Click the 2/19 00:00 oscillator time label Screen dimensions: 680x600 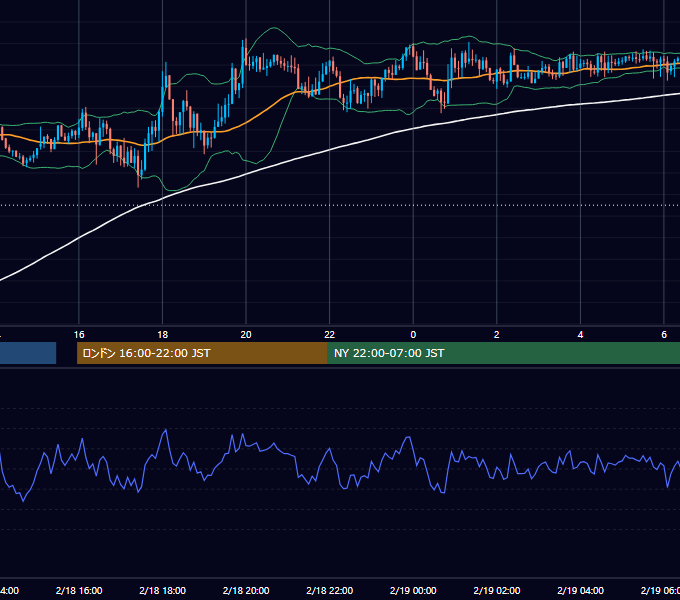pyautogui.click(x=413, y=590)
